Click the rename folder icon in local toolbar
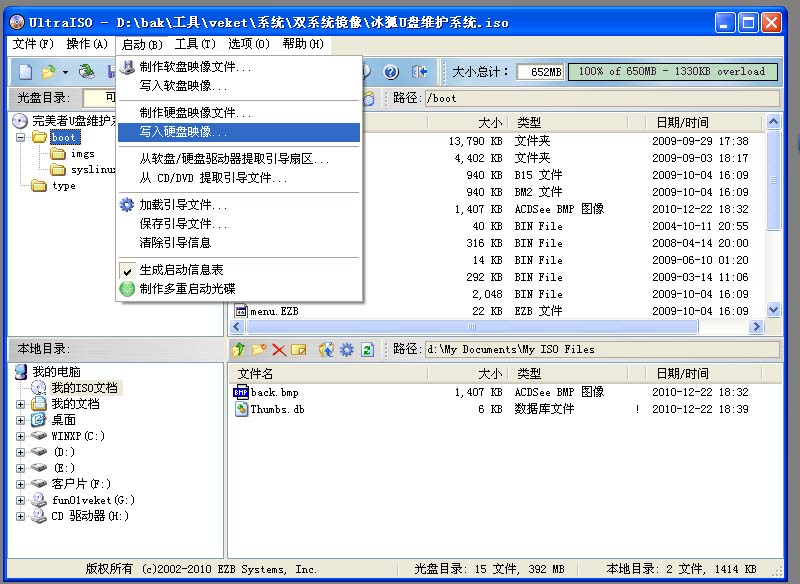800x584 pixels. coord(298,349)
